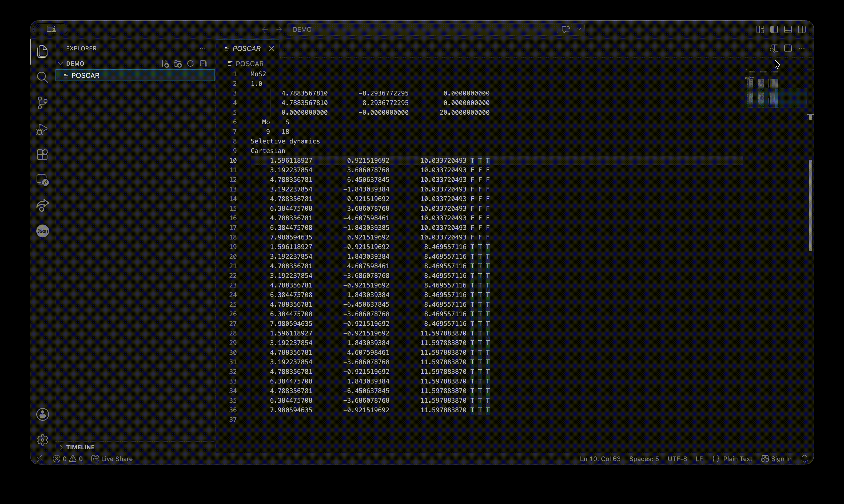Create a new file in DEMO
Screen dimensions: 844x504
point(165,63)
